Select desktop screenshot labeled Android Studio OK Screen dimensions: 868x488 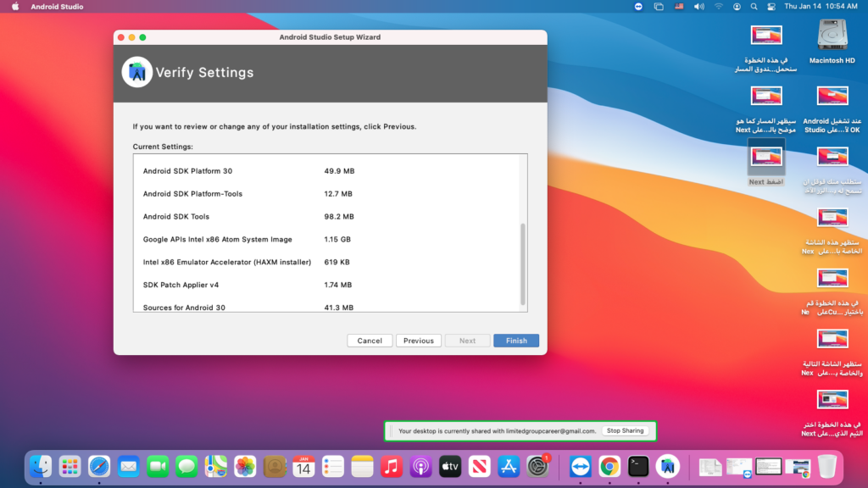pyautogui.click(x=832, y=109)
